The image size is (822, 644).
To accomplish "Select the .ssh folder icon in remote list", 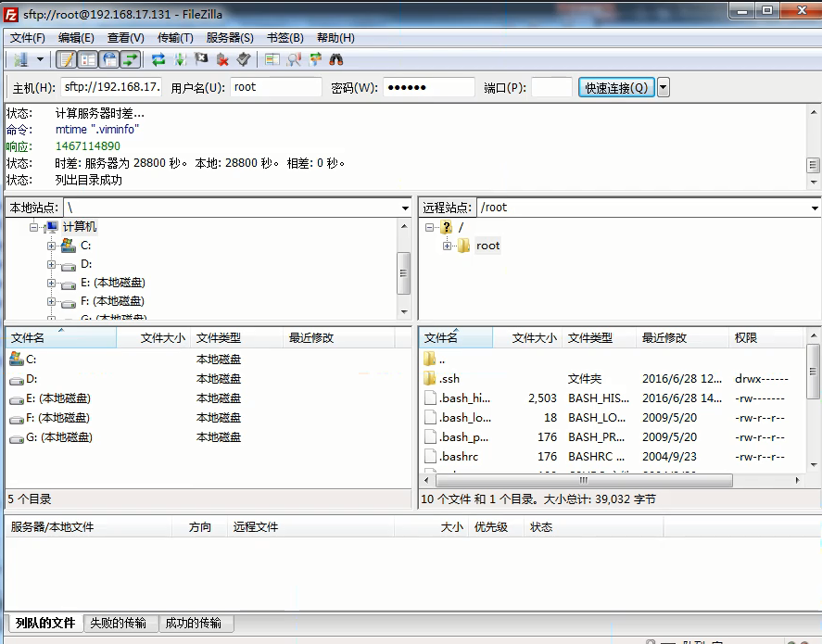I will tap(430, 378).
